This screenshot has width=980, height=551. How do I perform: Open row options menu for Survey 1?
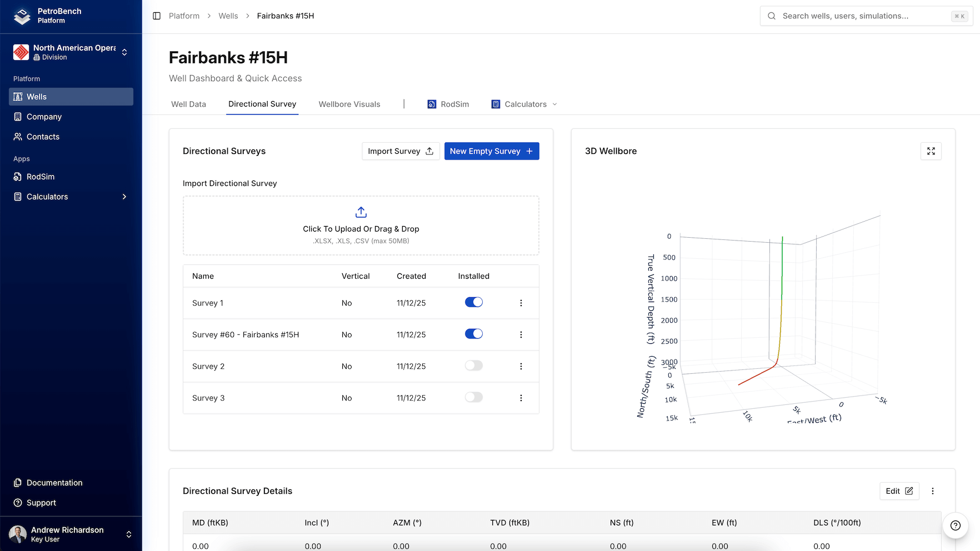point(521,303)
